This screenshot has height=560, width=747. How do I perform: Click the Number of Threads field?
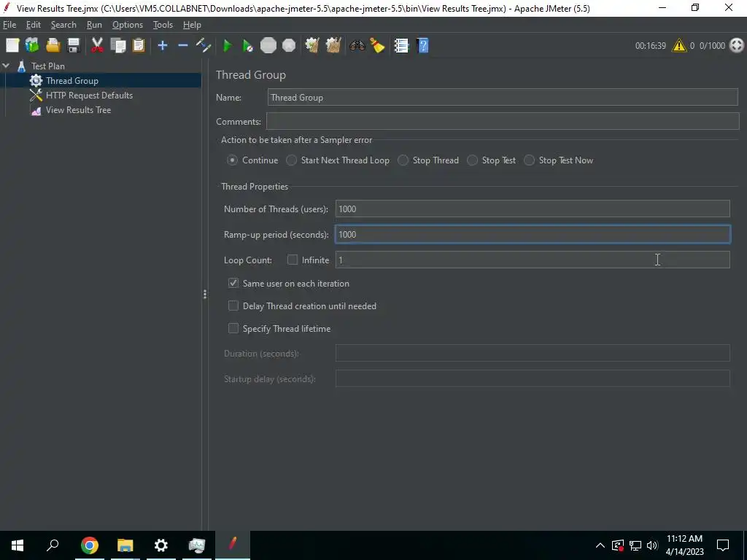533,209
